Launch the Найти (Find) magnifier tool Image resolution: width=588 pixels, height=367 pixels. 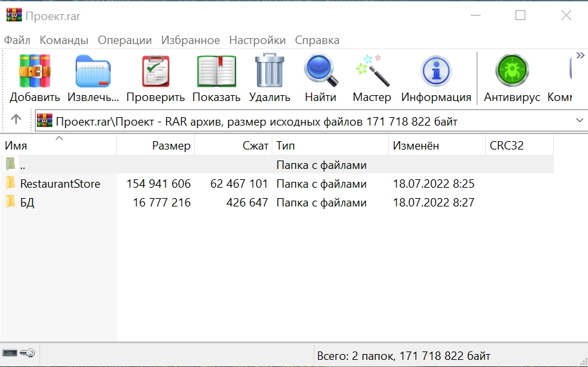(321, 71)
